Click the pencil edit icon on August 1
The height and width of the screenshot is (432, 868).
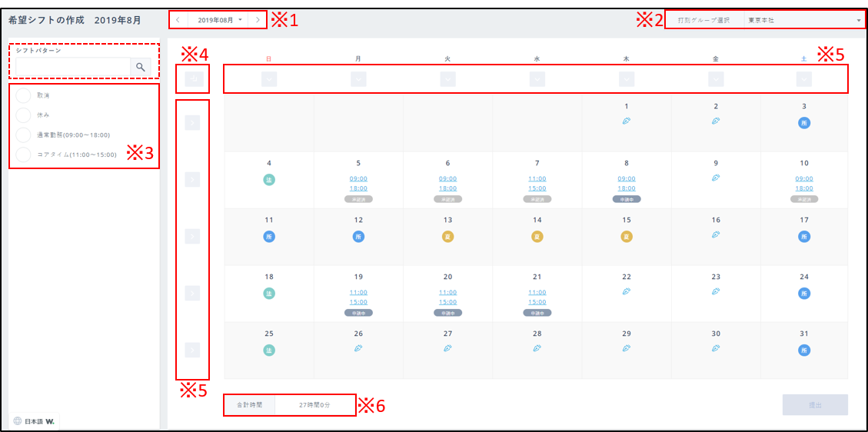click(627, 121)
